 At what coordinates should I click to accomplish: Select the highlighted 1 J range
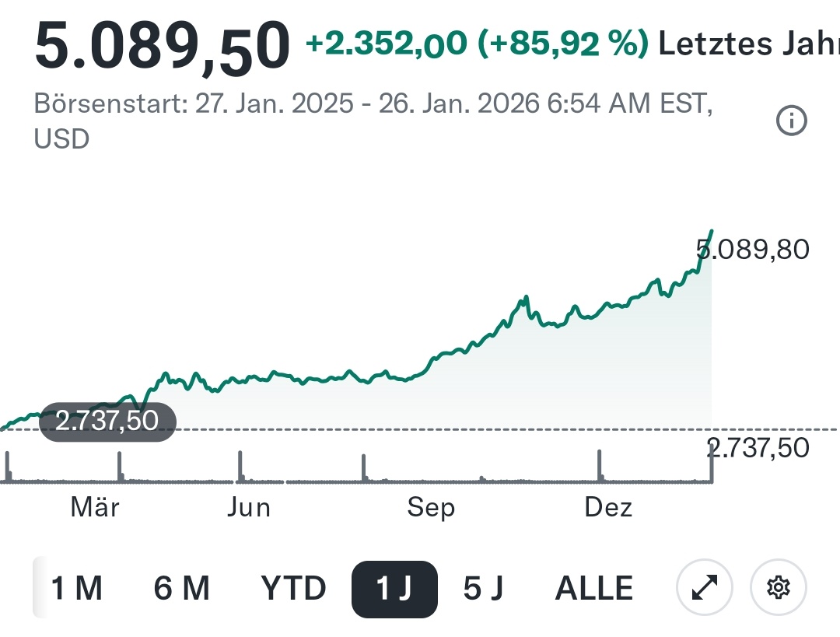pos(394,589)
